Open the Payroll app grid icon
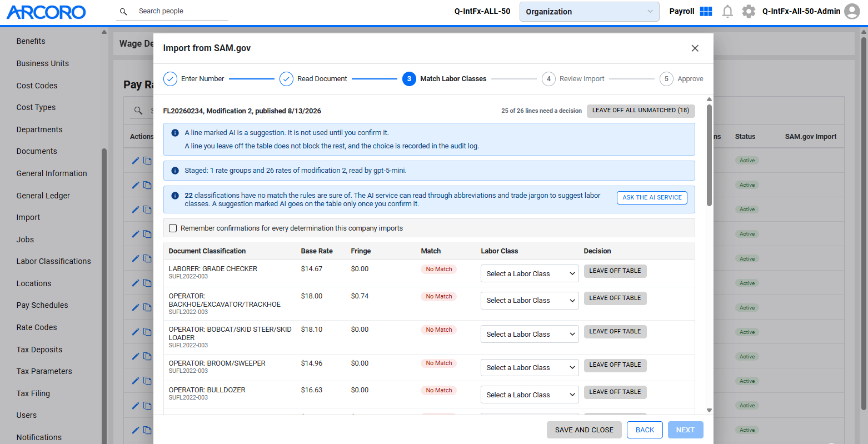The width and height of the screenshot is (868, 444). click(x=706, y=11)
